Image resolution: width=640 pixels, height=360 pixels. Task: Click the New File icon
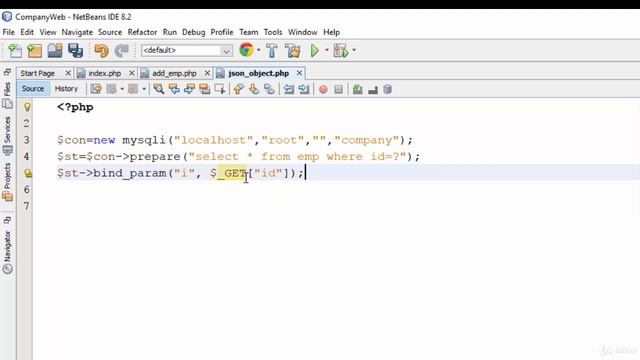[x=15, y=51]
